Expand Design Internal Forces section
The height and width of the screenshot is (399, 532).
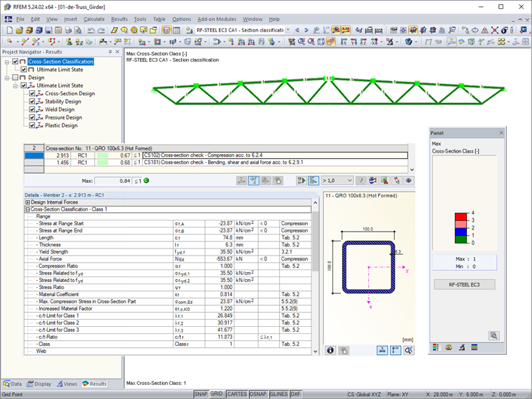28,202
